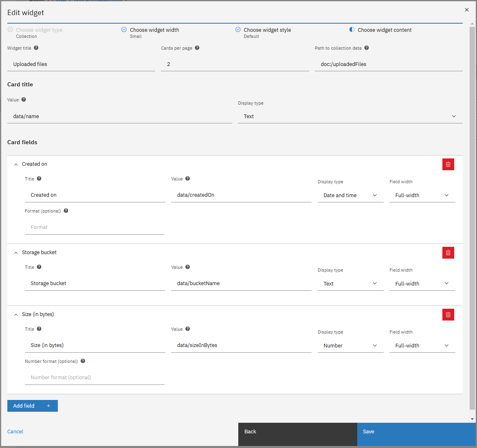Show help for Path to collection data
The width and height of the screenshot is (477, 448).
point(367,48)
